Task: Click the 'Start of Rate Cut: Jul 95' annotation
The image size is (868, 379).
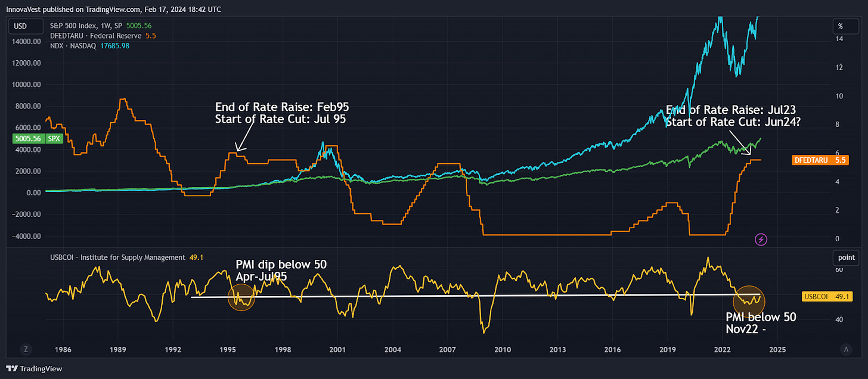Action: point(281,119)
